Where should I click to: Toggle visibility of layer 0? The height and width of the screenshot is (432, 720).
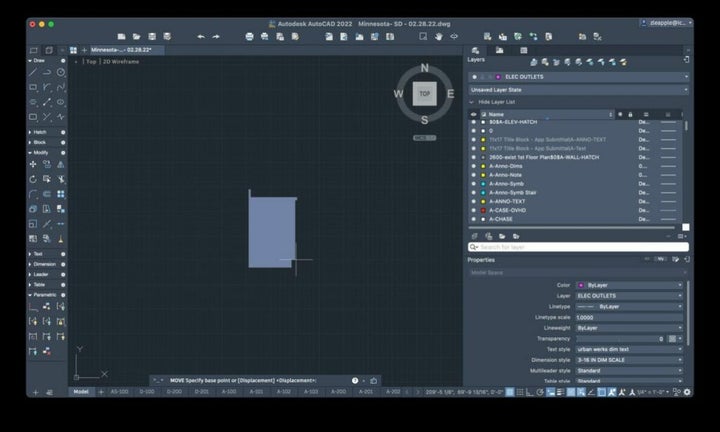coord(474,131)
